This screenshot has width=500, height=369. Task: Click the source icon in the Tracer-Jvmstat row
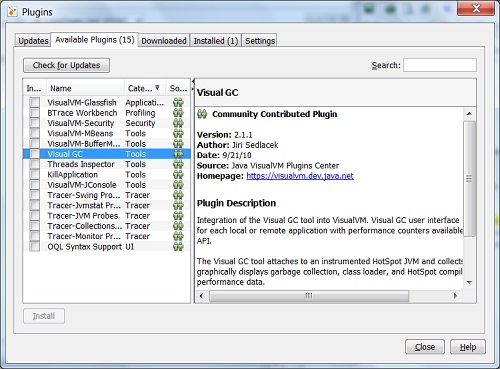pos(178,206)
